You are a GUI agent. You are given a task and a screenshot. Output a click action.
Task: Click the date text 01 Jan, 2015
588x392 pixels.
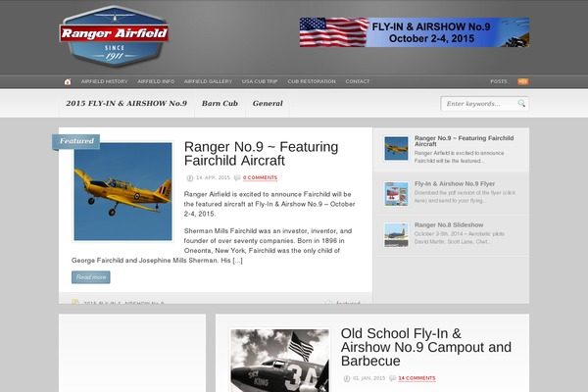click(368, 378)
